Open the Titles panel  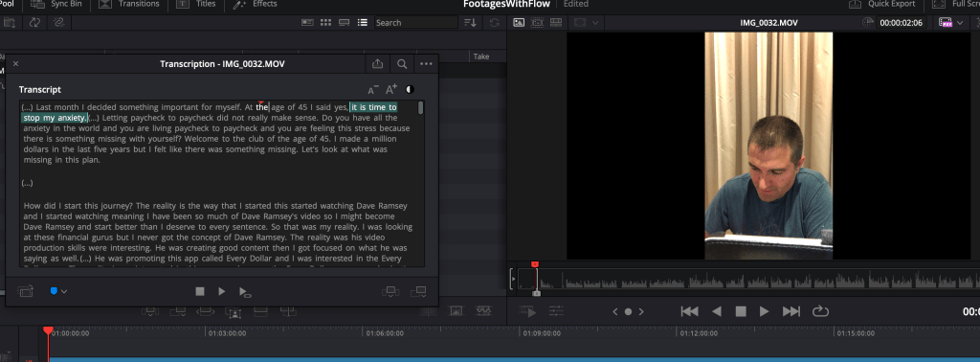[196, 5]
